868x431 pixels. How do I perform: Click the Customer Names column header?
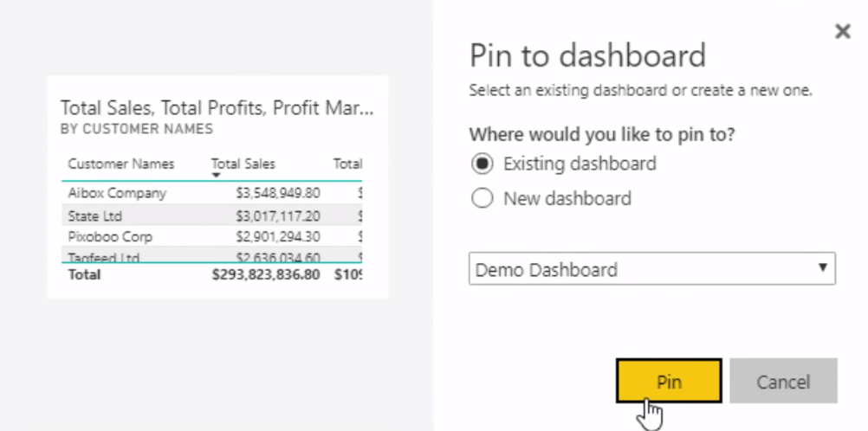121,164
